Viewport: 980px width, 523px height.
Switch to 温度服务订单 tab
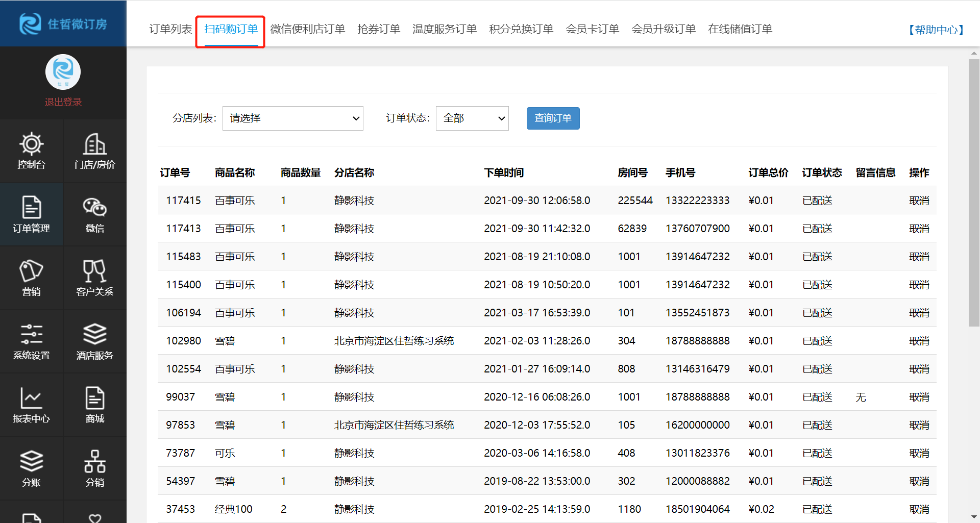coord(444,29)
